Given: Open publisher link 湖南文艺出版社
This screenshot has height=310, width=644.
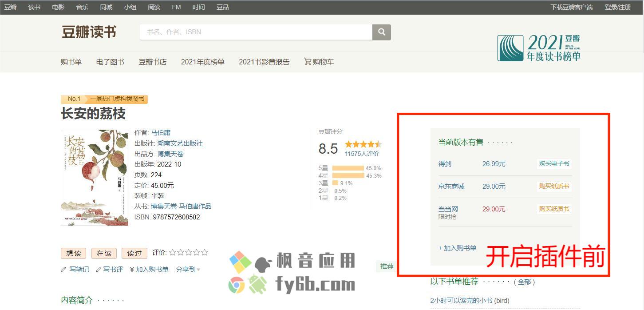Looking at the screenshot, I should click(180, 143).
